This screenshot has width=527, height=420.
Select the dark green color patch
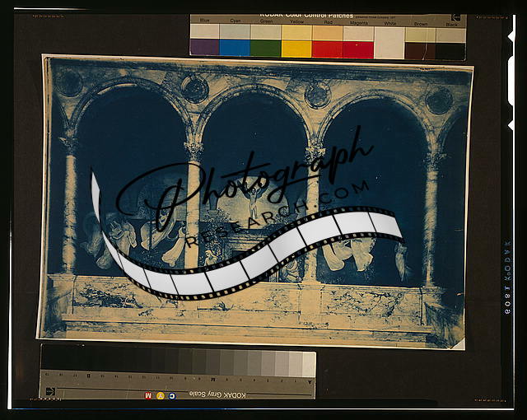pos(265,49)
